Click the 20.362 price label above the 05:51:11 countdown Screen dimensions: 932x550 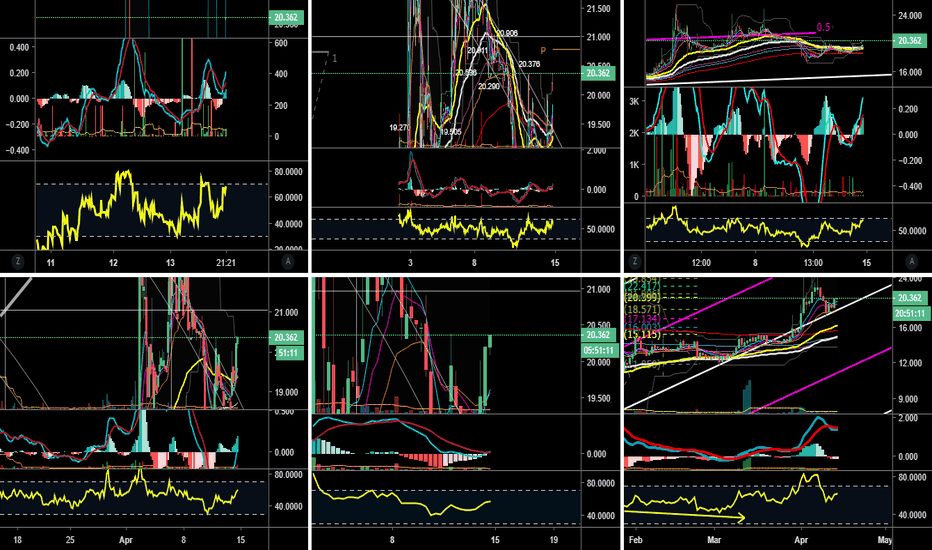pos(598,335)
